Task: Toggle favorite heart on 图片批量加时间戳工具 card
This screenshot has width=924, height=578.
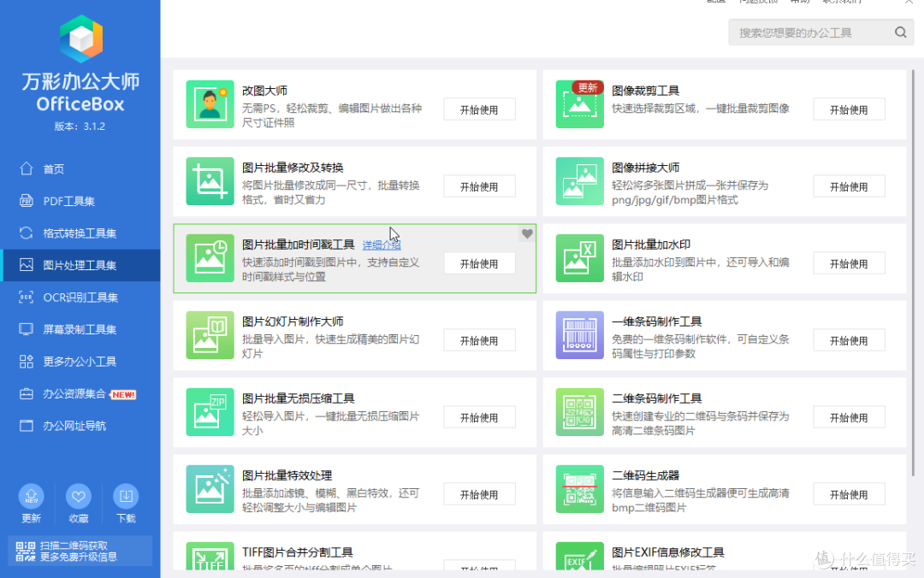Action: pyautogui.click(x=527, y=234)
